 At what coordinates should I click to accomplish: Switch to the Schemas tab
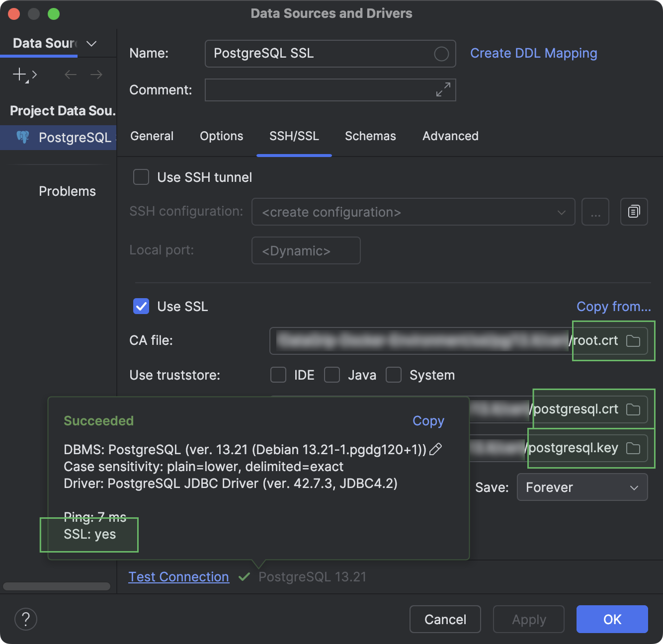370,136
